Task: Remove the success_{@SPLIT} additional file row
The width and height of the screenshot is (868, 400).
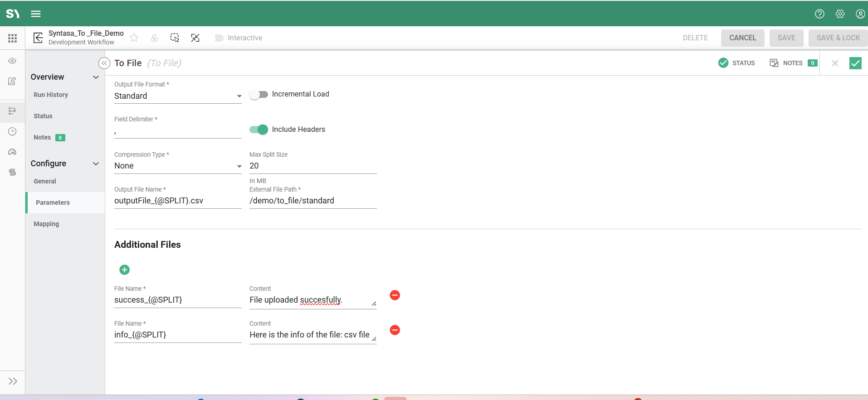Action: tap(395, 295)
